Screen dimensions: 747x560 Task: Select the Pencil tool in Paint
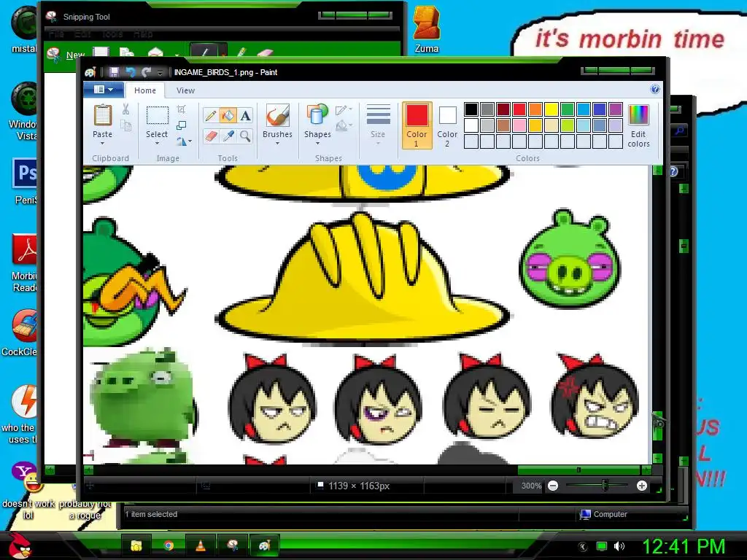(x=211, y=116)
